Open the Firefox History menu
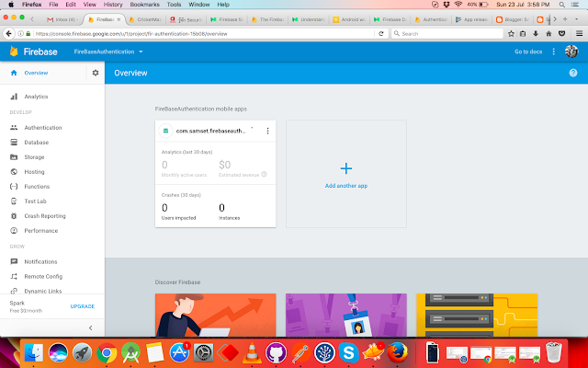The height and width of the screenshot is (368, 588). click(113, 5)
